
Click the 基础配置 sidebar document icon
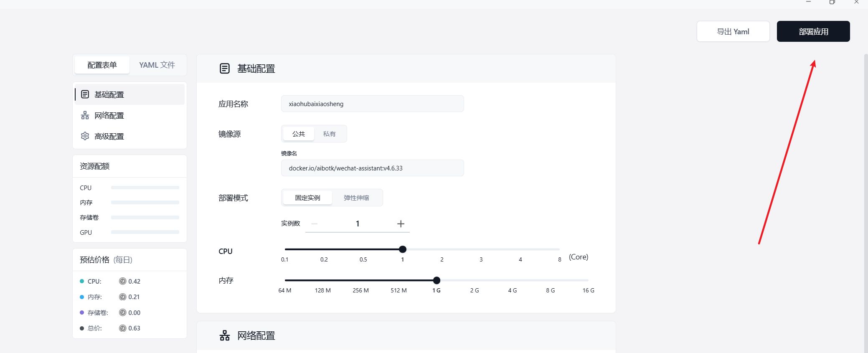pos(85,94)
